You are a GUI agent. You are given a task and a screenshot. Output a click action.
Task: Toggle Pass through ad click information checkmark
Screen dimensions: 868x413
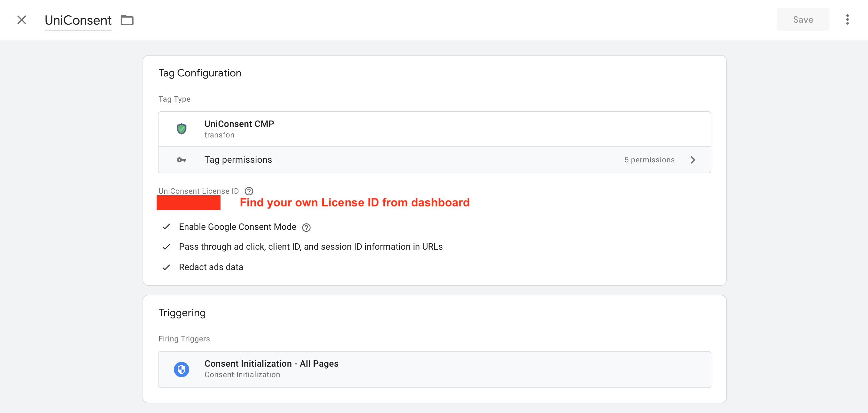166,247
